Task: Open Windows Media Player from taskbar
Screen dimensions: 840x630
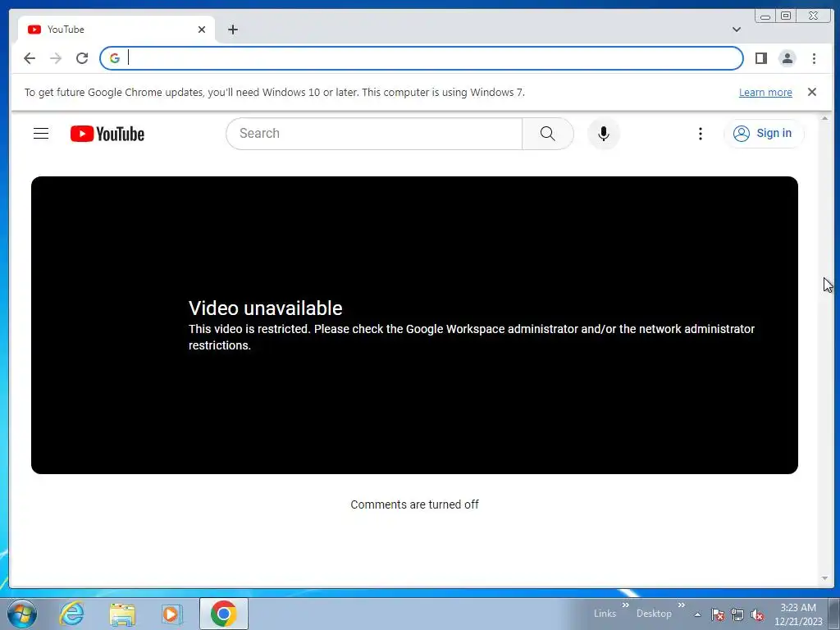Action: (x=172, y=614)
